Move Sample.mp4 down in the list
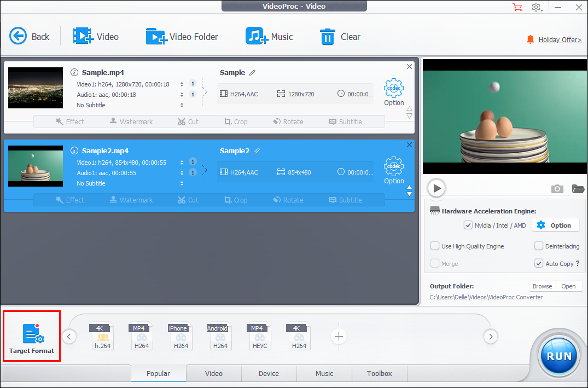The image size is (588, 388). coord(410,117)
